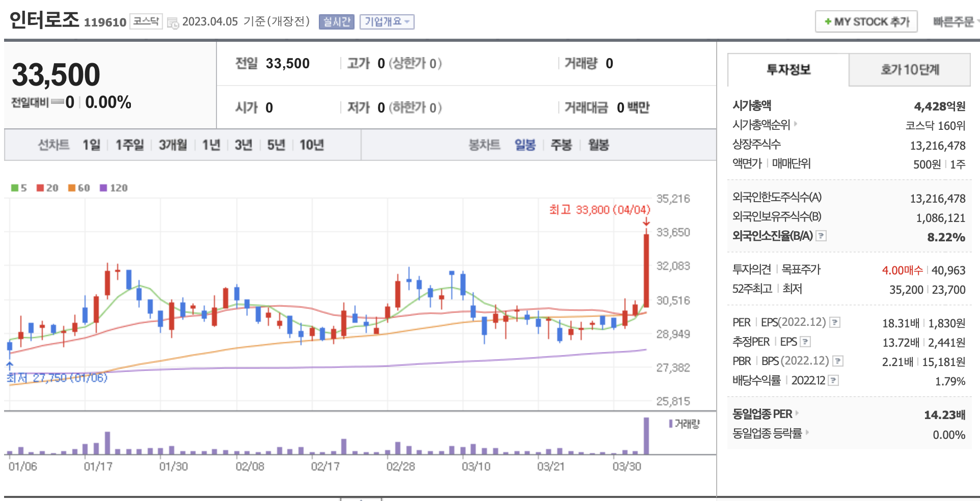Toggle the 실시간 real-time button

pyautogui.click(x=336, y=22)
